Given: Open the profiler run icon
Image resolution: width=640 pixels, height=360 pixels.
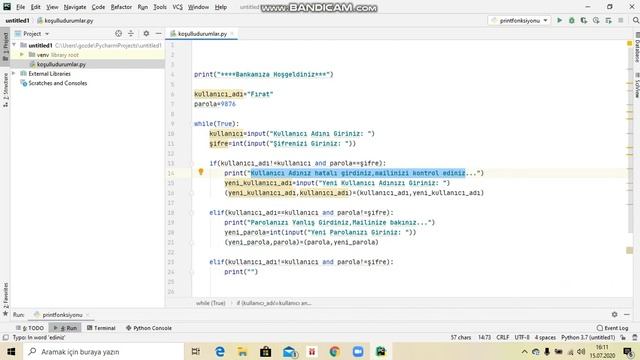Looking at the screenshot, I should (596, 20).
